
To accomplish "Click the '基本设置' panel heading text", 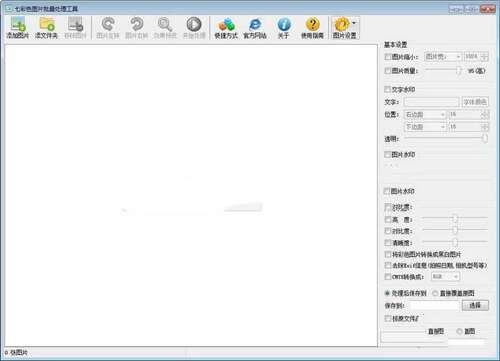I will pos(396,45).
